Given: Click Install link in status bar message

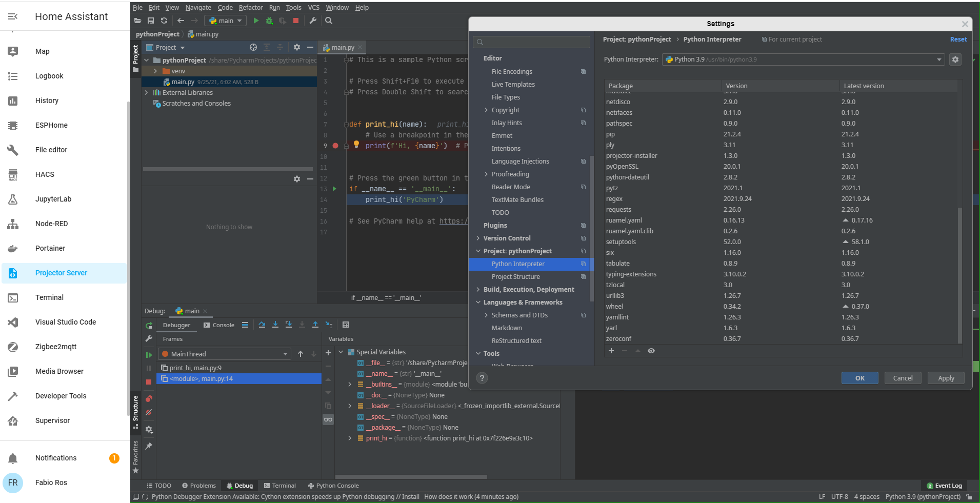Looking at the screenshot, I should 410,496.
